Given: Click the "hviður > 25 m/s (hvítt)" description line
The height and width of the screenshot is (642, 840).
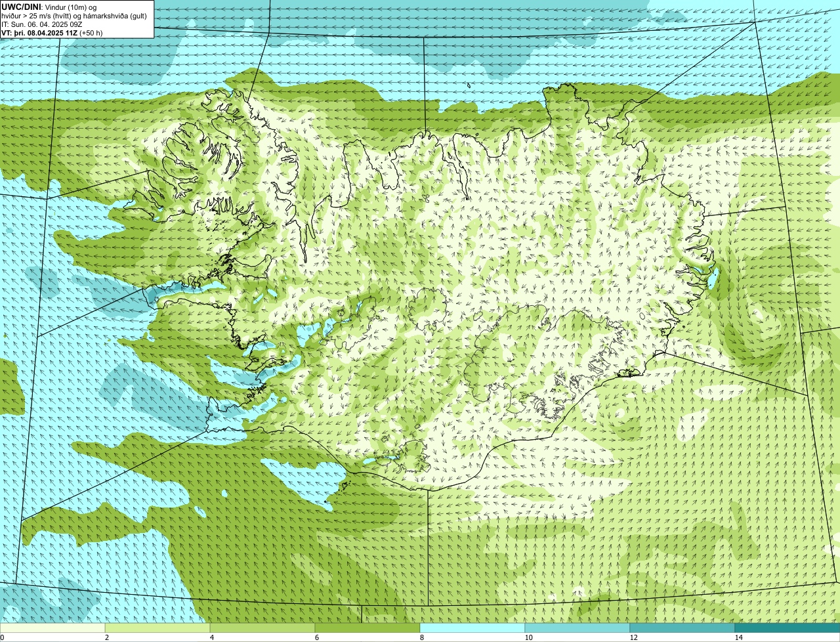Looking at the screenshot, I should tap(74, 15).
